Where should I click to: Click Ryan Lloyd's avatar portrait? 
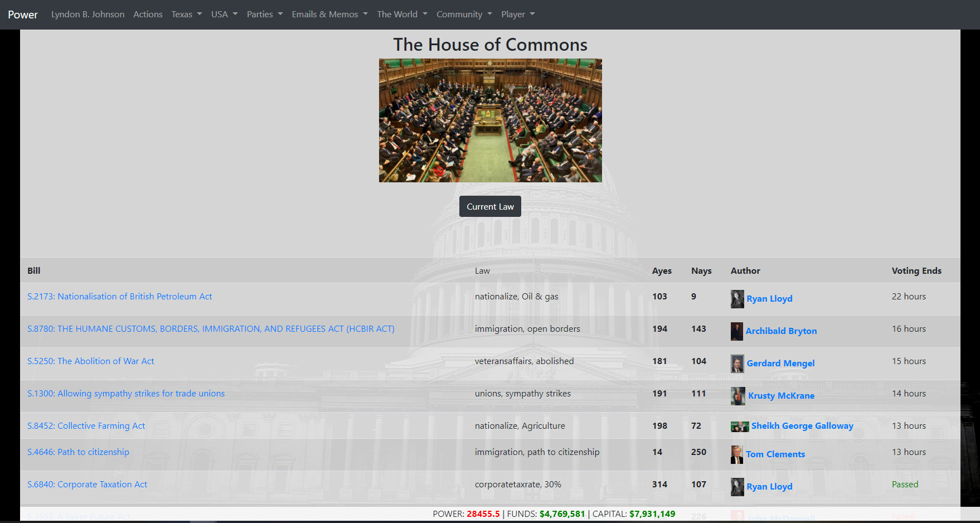coord(737,299)
